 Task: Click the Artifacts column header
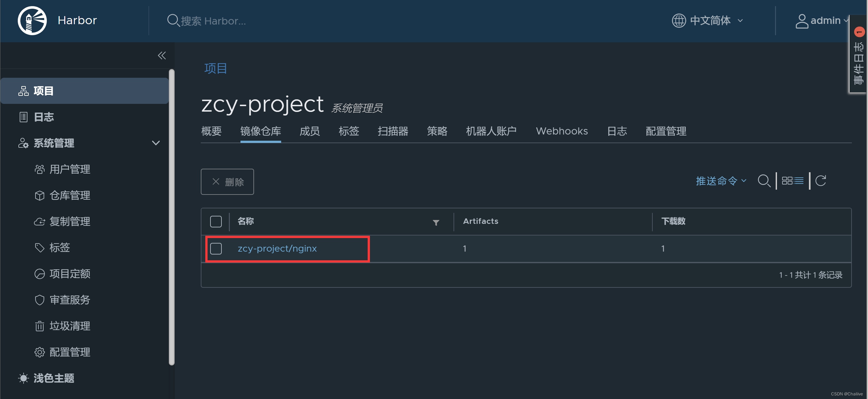[481, 221]
